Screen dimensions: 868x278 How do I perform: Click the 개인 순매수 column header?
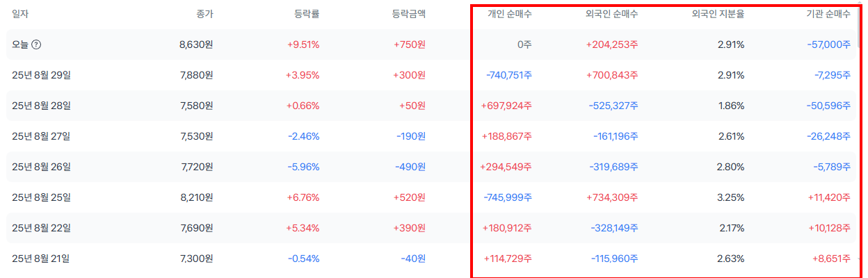510,14
